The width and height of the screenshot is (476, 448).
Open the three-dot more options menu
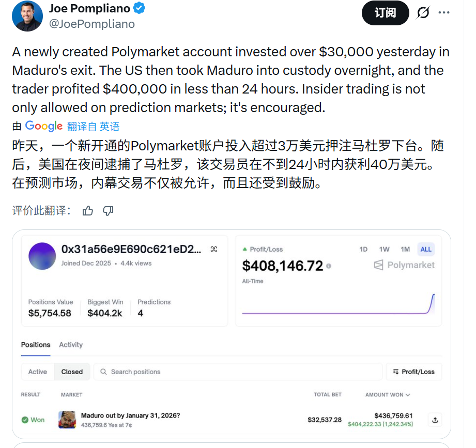pos(444,12)
